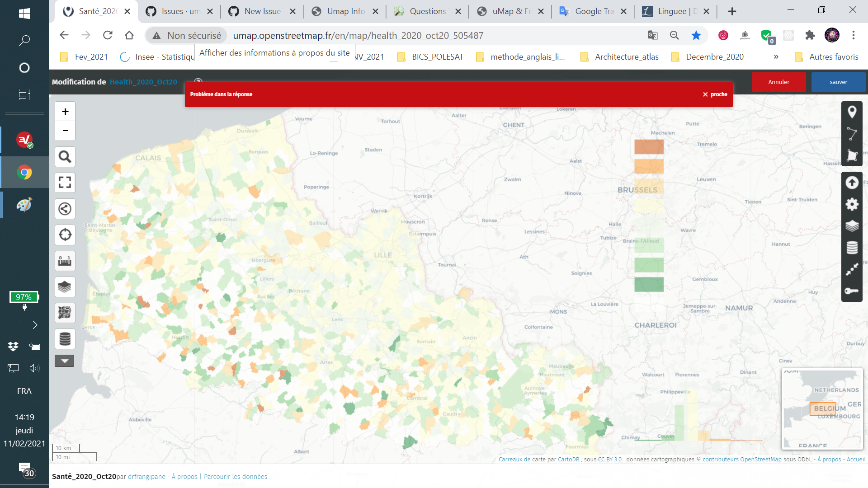Cancel edits with Annuler button

pyautogui.click(x=778, y=82)
